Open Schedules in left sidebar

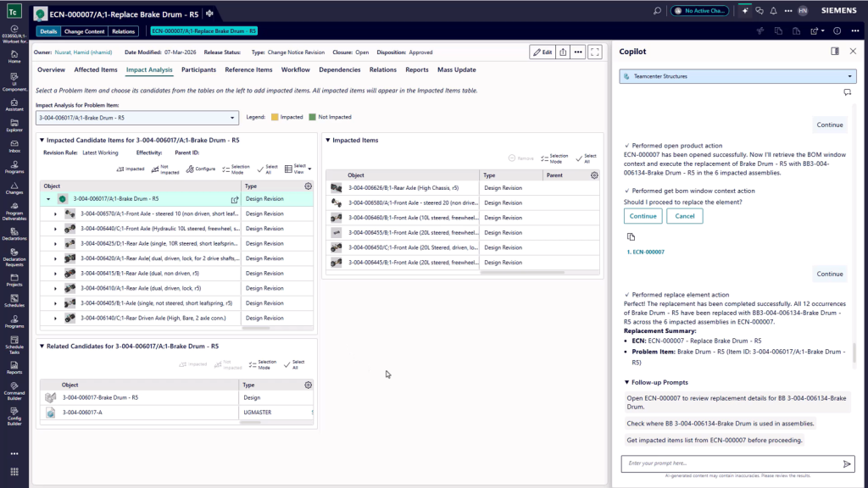pyautogui.click(x=14, y=301)
